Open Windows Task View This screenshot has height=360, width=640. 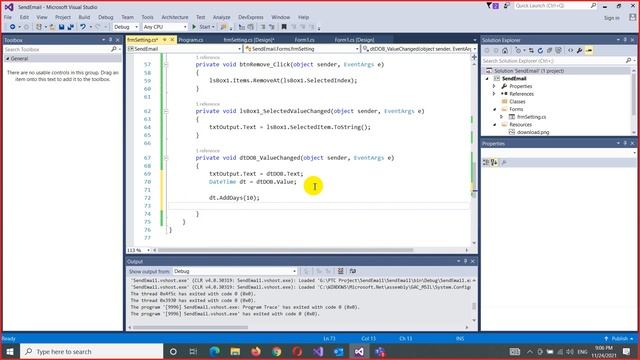click(x=193, y=351)
